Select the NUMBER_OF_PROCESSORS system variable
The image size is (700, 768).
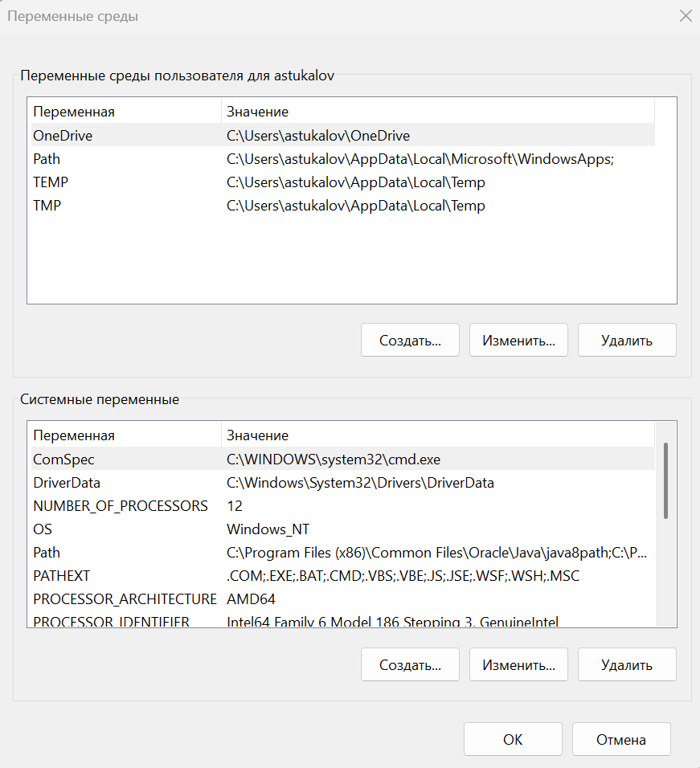120,506
